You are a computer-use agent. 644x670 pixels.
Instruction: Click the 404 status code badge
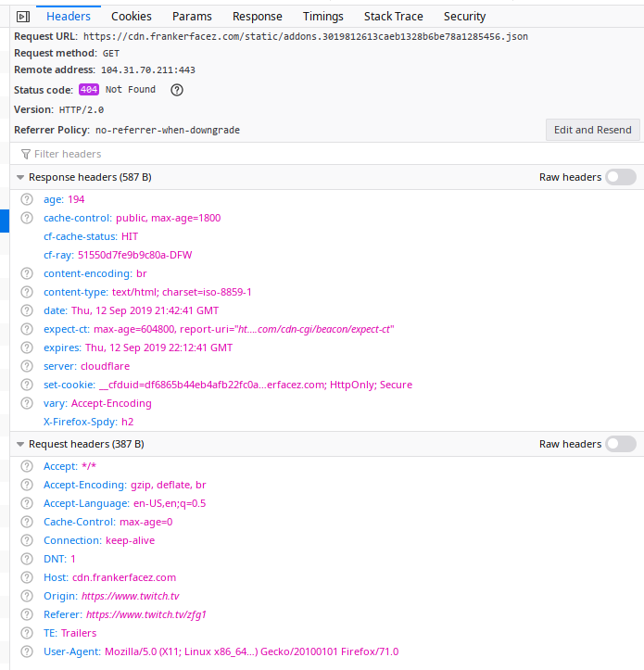pyautogui.click(x=89, y=89)
